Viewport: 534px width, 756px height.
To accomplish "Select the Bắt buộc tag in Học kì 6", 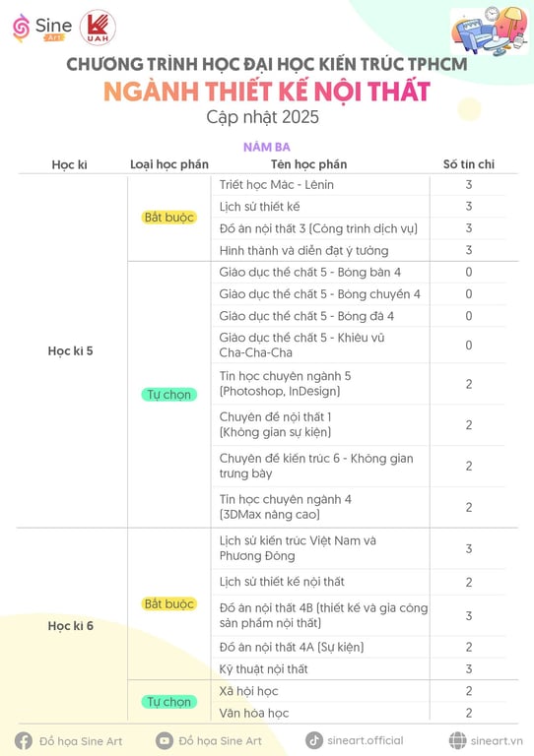I will [168, 603].
